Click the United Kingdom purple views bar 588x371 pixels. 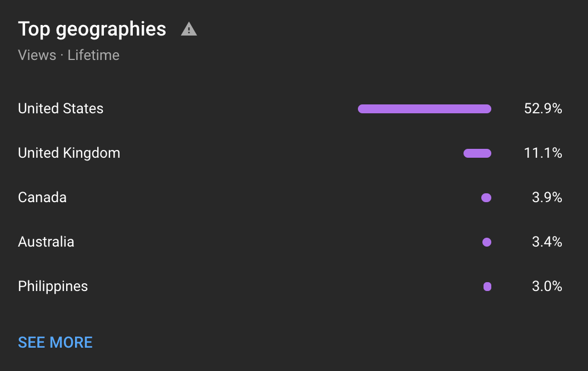tap(477, 153)
